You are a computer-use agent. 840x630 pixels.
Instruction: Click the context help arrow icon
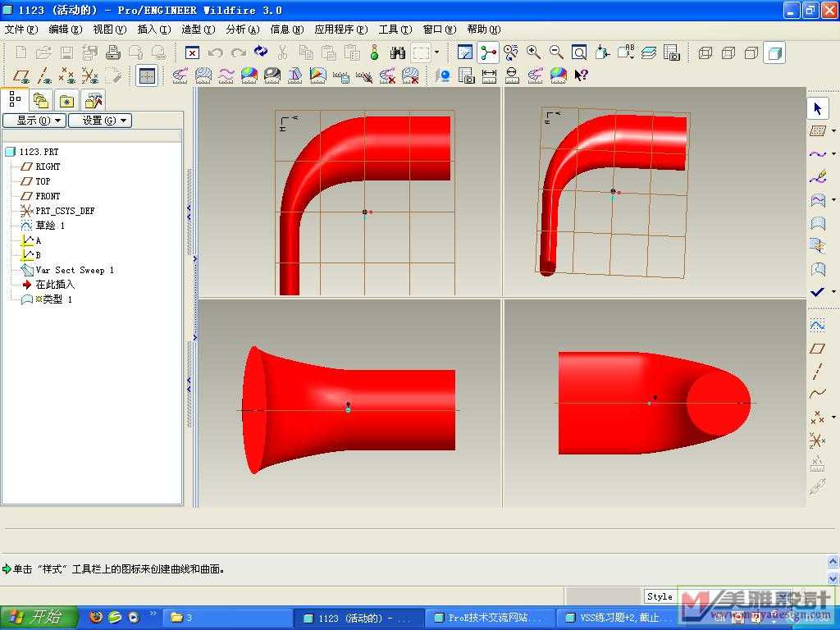[581, 75]
